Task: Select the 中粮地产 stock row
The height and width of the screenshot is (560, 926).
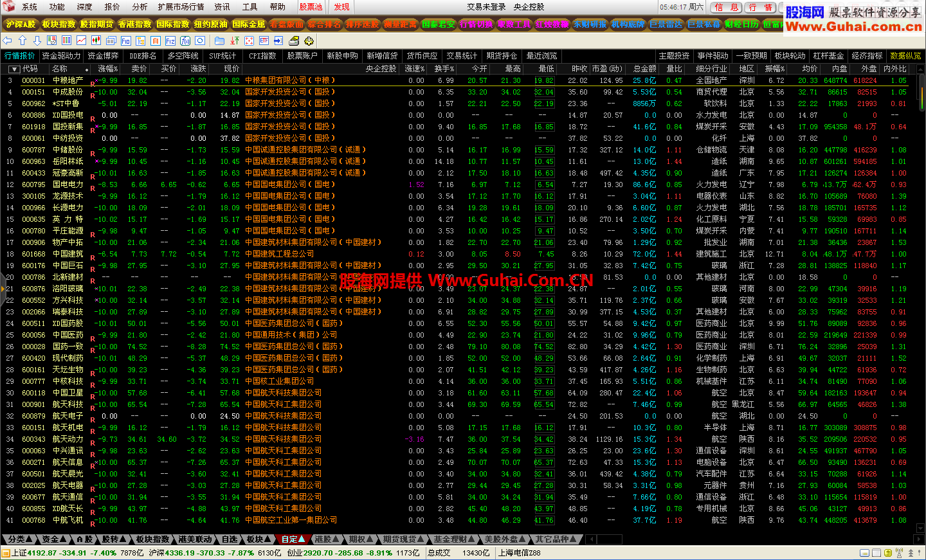Action: pos(458,80)
